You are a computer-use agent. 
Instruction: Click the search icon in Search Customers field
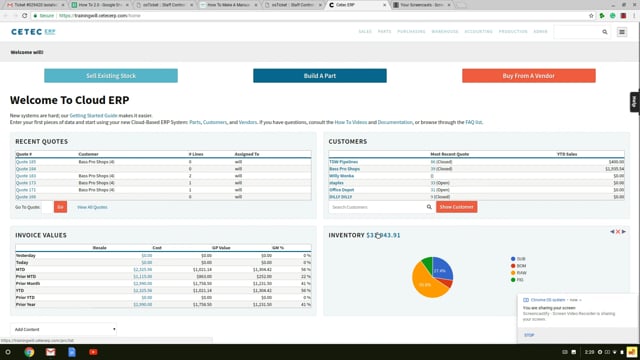(x=429, y=207)
